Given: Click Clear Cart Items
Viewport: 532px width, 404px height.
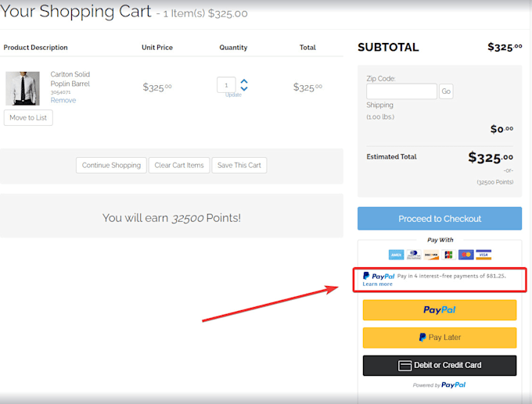Looking at the screenshot, I should pyautogui.click(x=179, y=165).
